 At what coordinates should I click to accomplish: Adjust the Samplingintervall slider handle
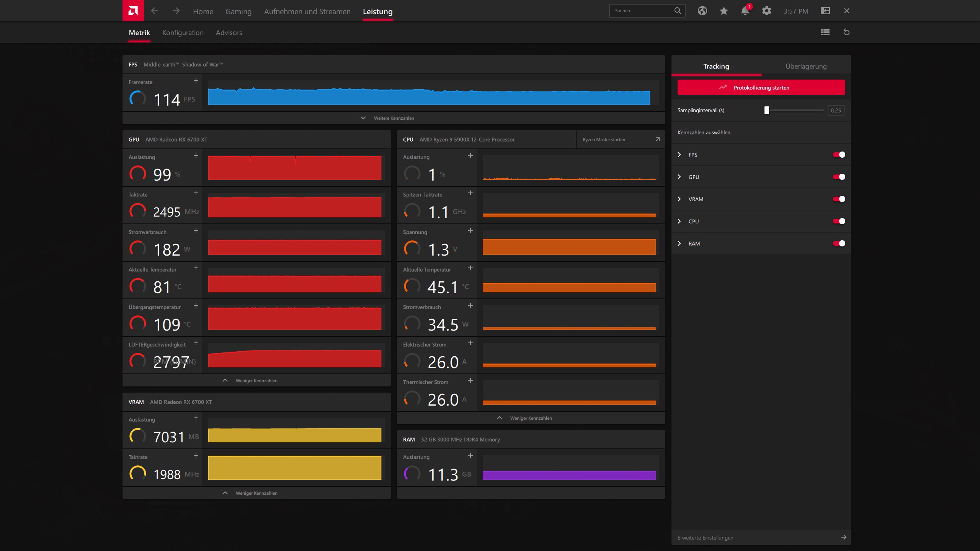pos(766,110)
